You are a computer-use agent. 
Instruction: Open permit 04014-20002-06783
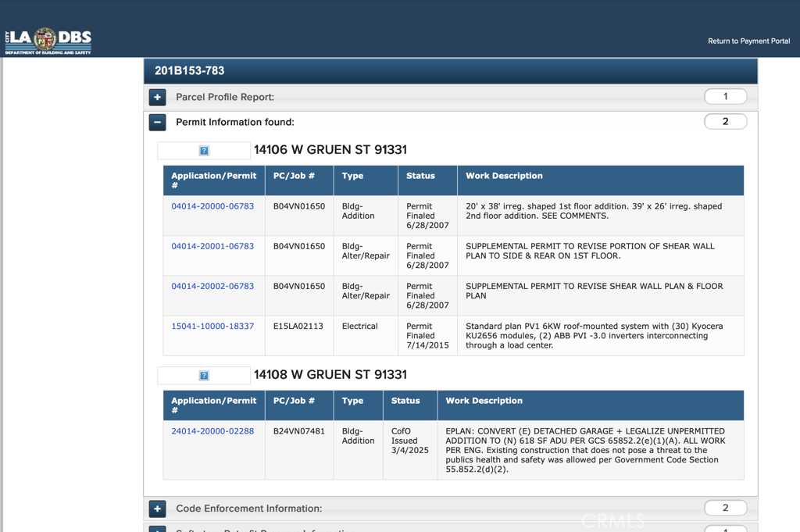coord(212,286)
